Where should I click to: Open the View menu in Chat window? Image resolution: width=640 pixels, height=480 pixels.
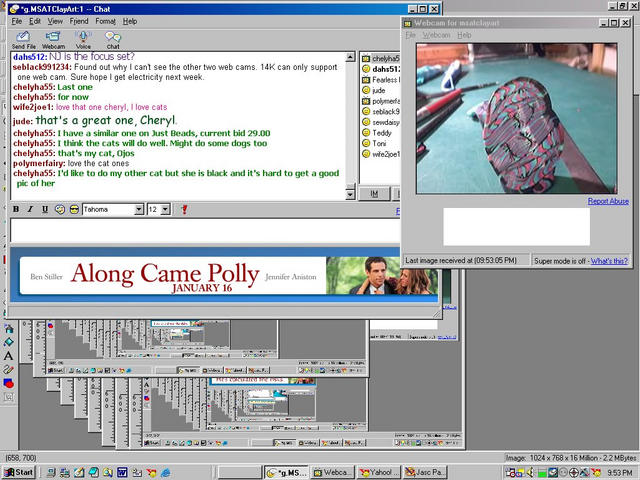[x=55, y=21]
